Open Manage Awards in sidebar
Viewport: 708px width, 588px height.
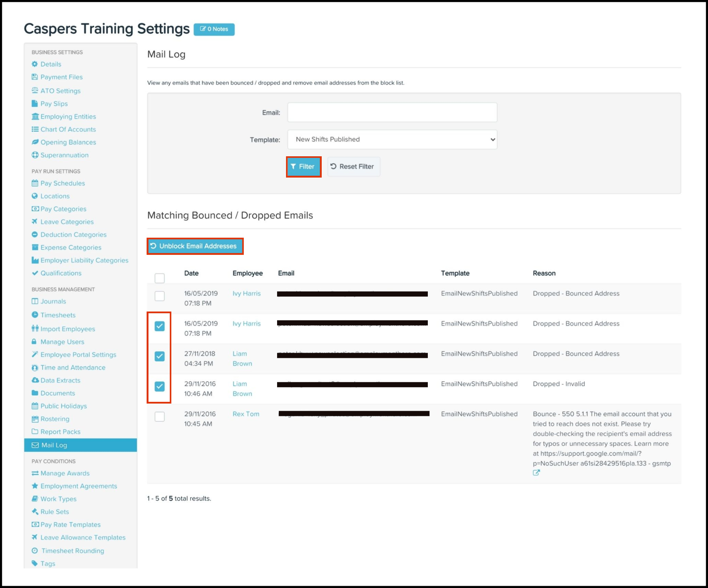coord(65,473)
